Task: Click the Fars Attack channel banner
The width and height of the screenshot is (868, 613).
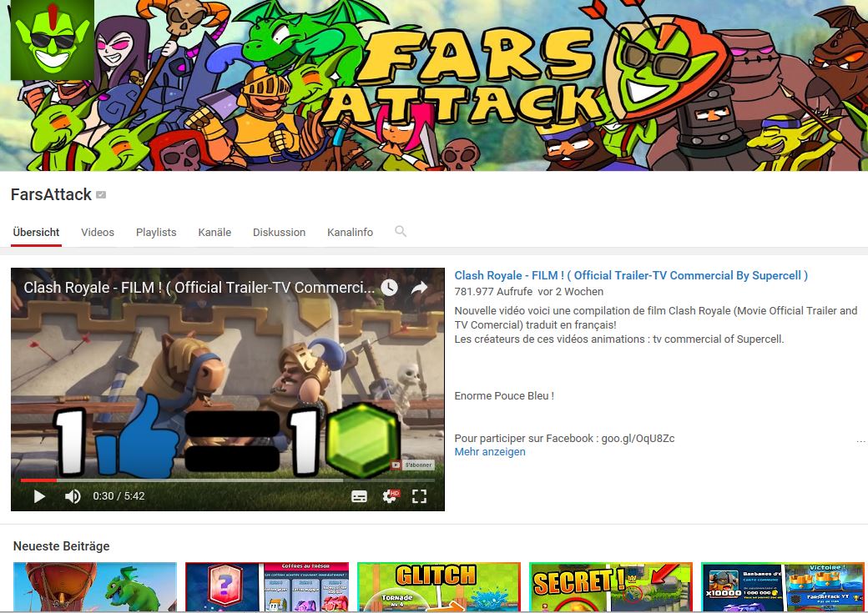Action: pyautogui.click(x=434, y=85)
